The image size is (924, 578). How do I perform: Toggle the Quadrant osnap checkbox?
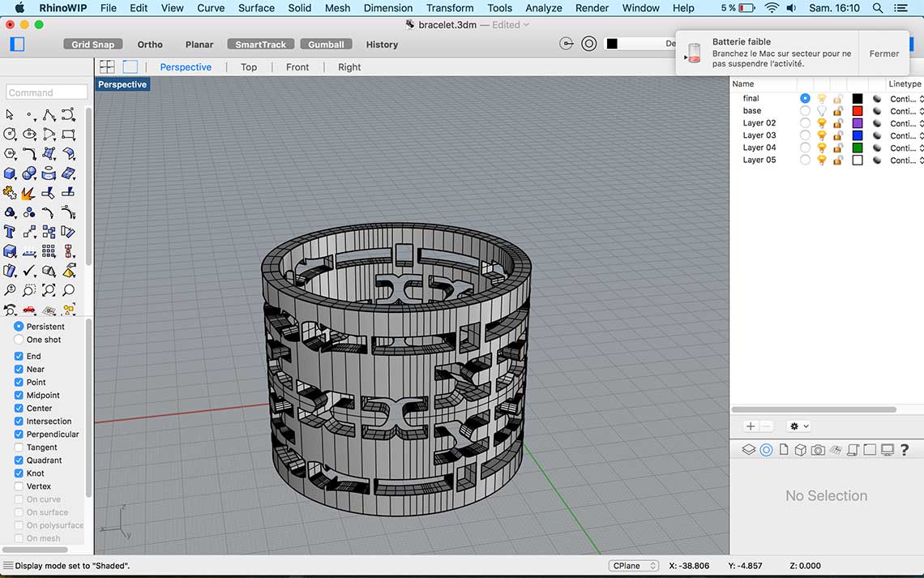[x=19, y=460]
